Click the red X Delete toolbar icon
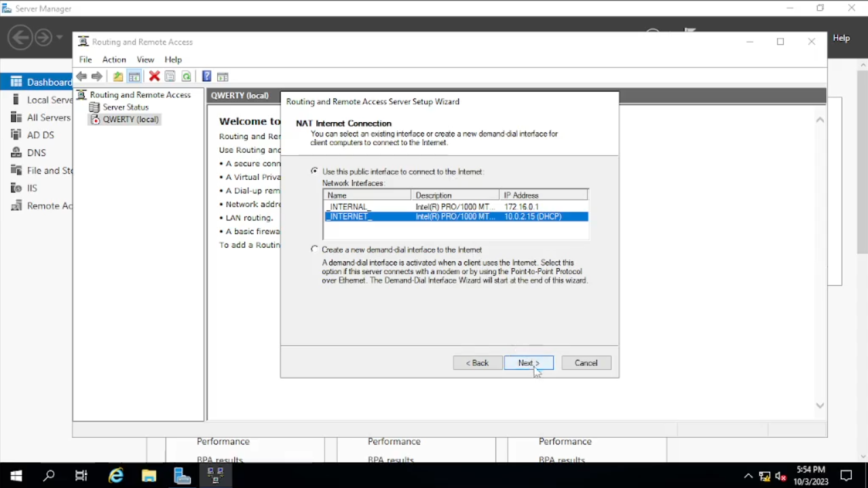The image size is (868, 488). tap(154, 77)
